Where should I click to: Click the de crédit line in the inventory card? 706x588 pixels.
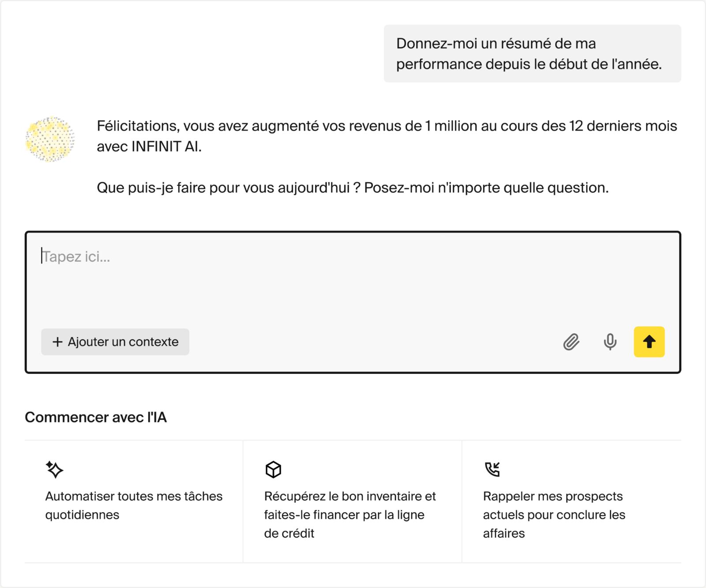289,533
